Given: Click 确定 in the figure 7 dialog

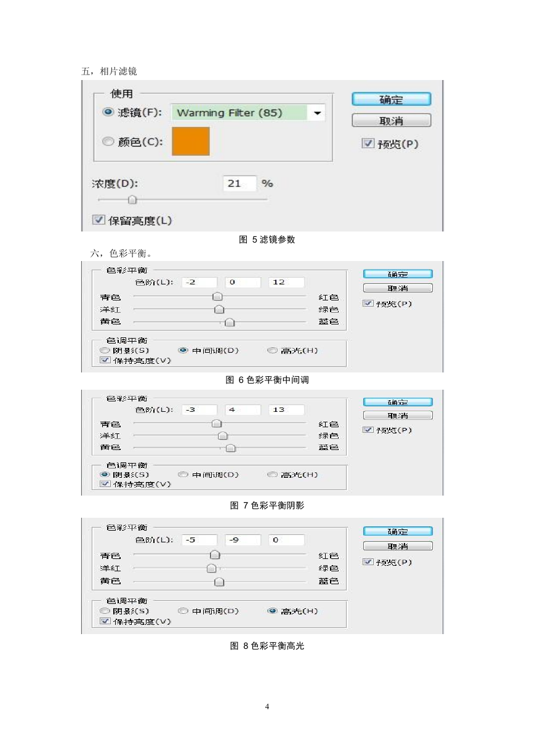Looking at the screenshot, I should coord(398,401).
